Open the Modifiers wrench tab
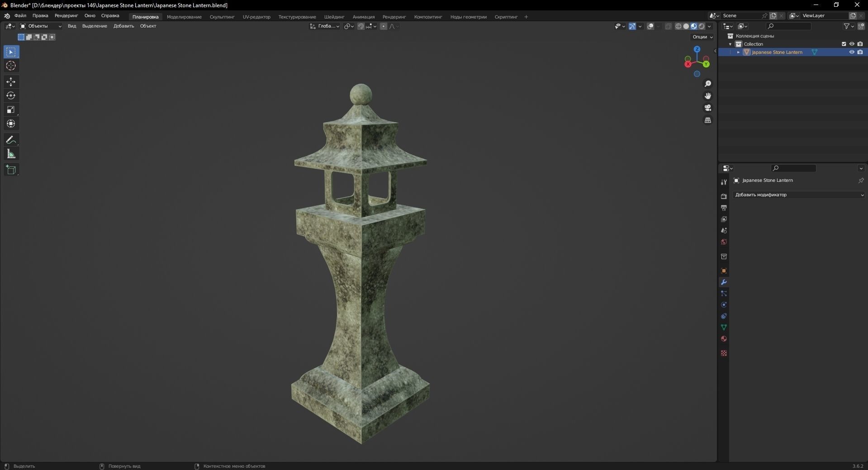The height and width of the screenshot is (470, 868). click(x=724, y=282)
